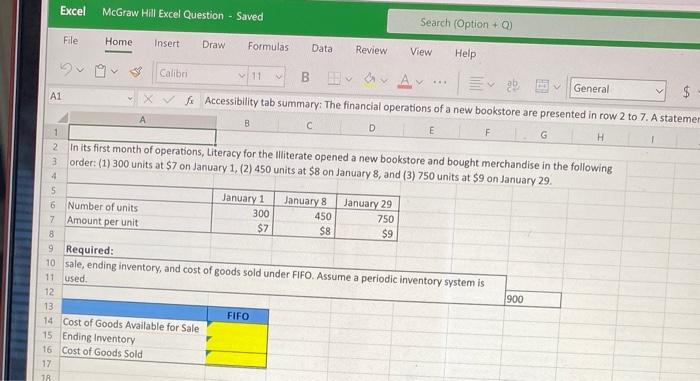Apply cell Borders icon
The width and height of the screenshot is (700, 381).
333,79
